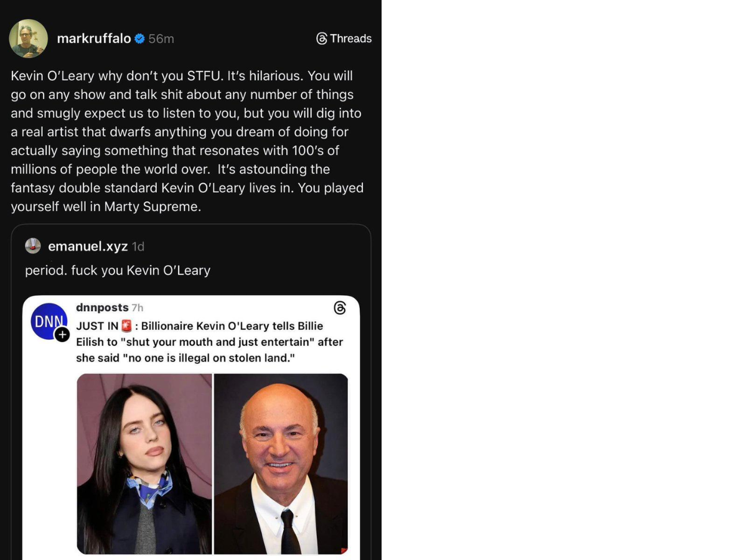
Task: Click markruffalo's main post body text
Action: (187, 141)
